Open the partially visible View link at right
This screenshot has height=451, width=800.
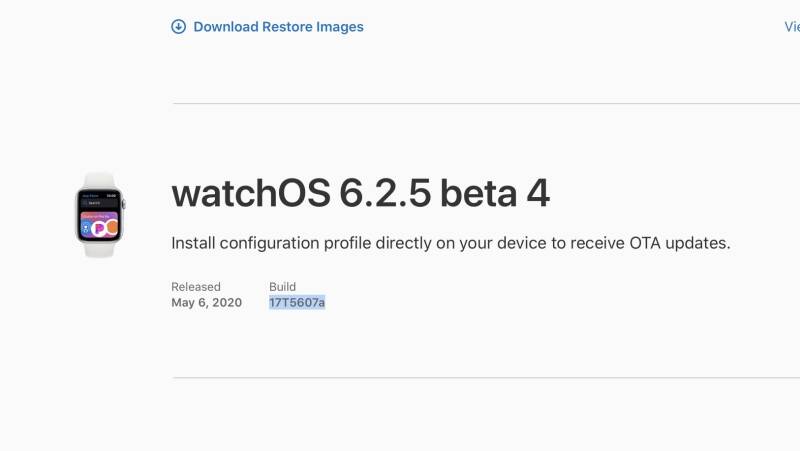point(792,27)
